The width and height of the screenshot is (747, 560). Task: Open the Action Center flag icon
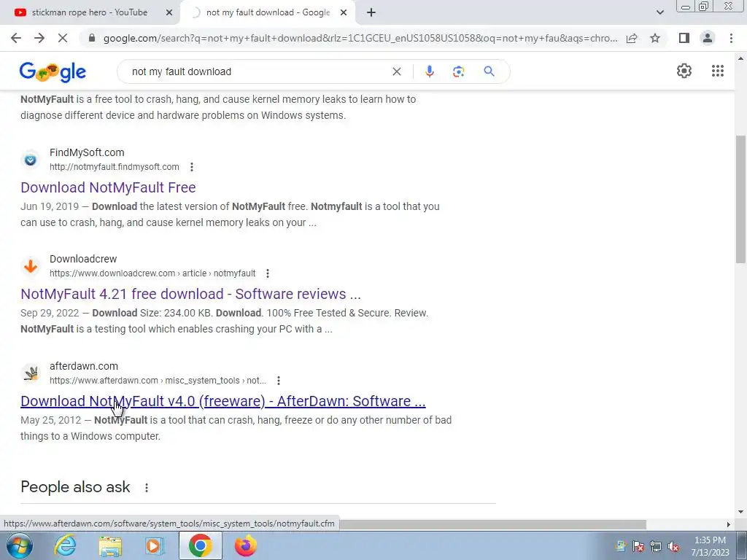[638, 546]
